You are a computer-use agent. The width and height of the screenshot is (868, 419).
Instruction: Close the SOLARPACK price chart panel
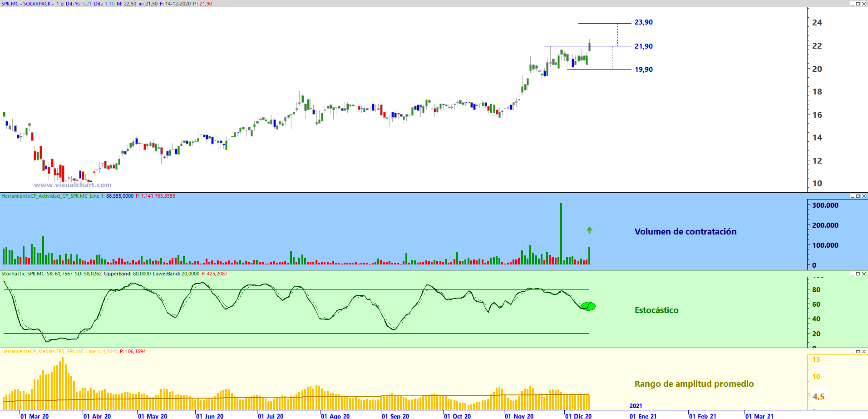pyautogui.click(x=864, y=4)
